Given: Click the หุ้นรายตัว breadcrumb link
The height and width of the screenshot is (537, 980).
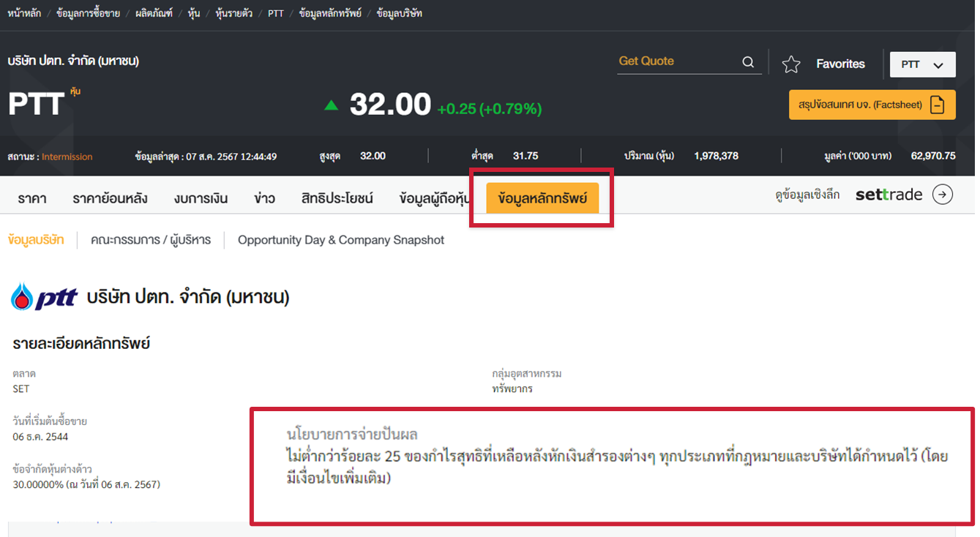Looking at the screenshot, I should [x=233, y=13].
